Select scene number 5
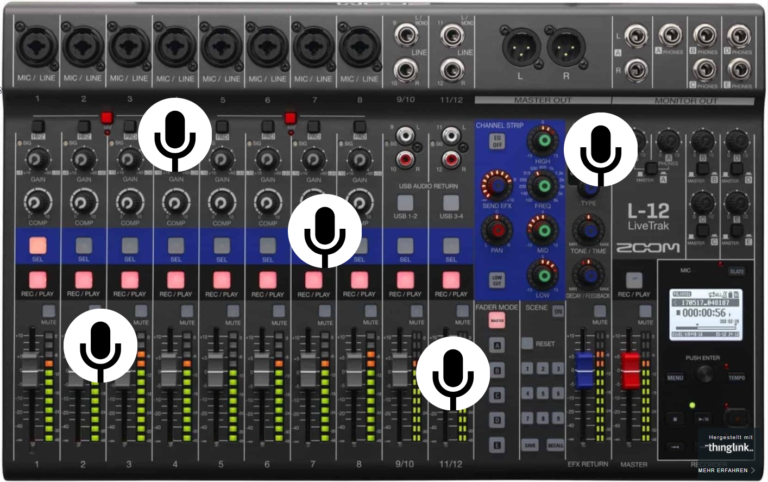Viewport: 768px width, 482px height. click(543, 393)
